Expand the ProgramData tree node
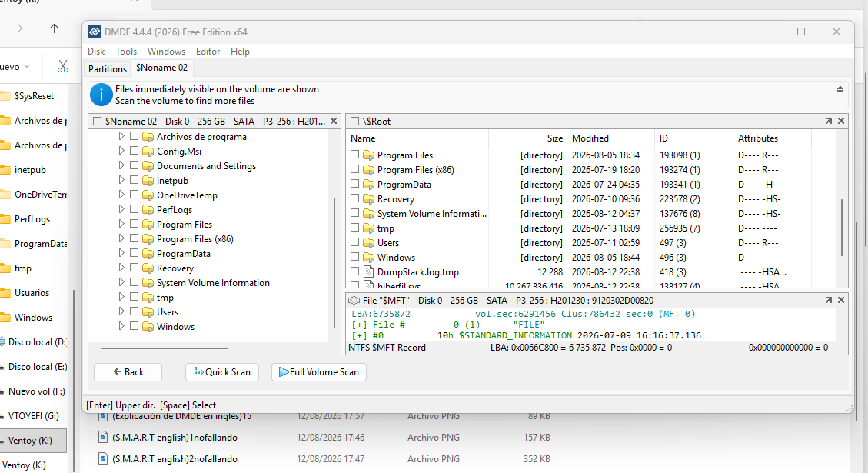 click(x=121, y=253)
